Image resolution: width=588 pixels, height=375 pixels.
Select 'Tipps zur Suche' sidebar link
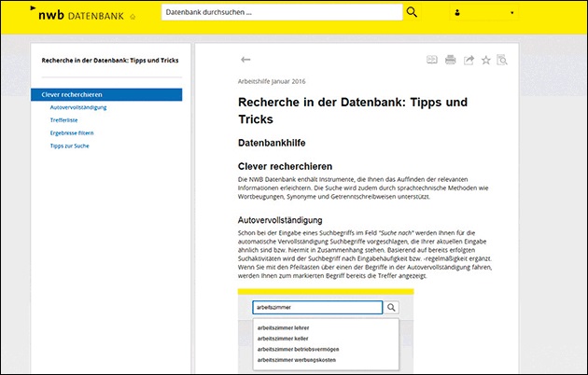[70, 146]
